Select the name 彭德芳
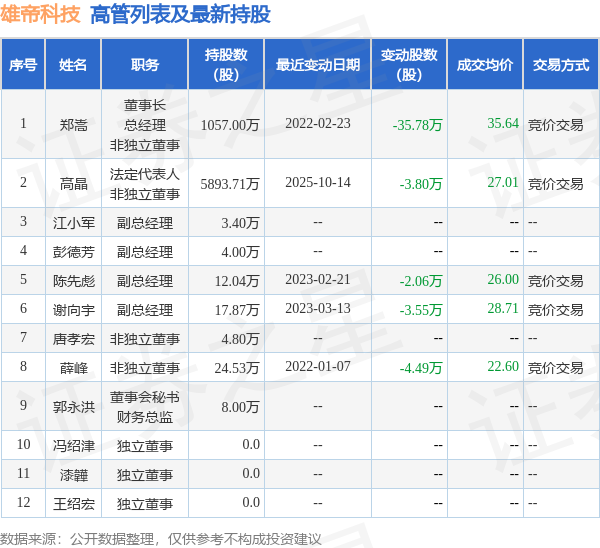The width and height of the screenshot is (600, 548). pos(73,252)
